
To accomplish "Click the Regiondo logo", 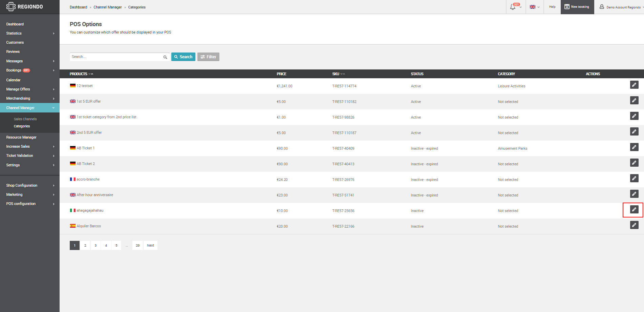I will tap(25, 7).
